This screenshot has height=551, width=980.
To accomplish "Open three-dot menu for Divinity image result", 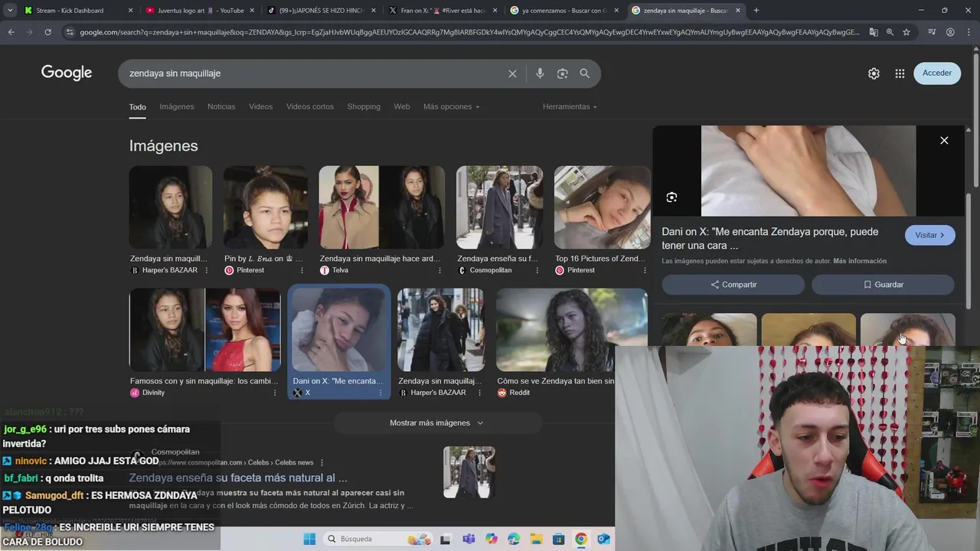I will pos(275,393).
